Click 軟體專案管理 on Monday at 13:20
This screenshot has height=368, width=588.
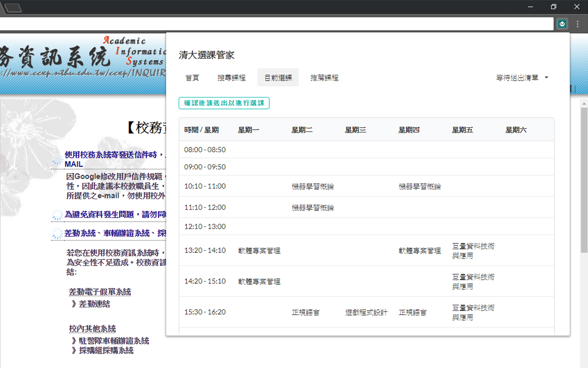pyautogui.click(x=260, y=251)
